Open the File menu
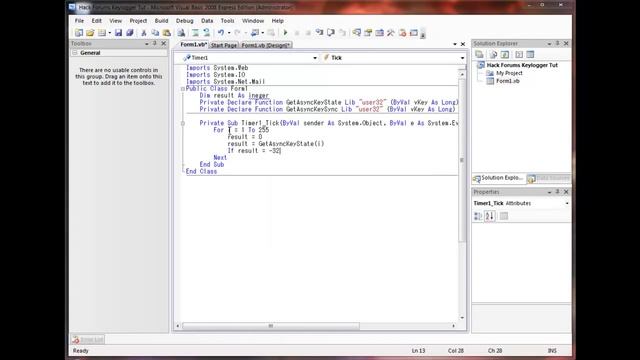Viewport: 640px width, 360px height. [x=79, y=20]
